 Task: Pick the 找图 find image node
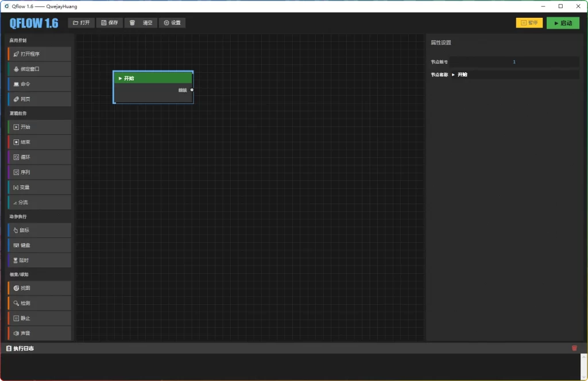40,288
